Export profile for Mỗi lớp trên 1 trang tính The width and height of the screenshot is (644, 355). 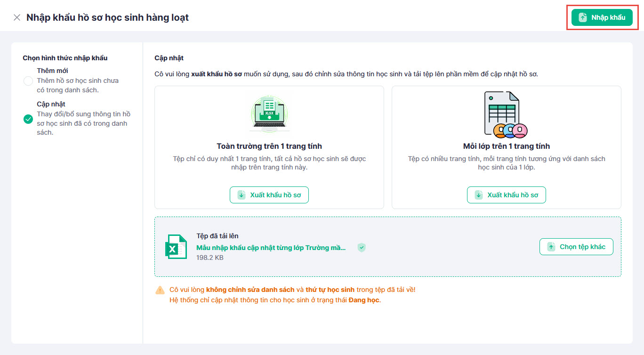[507, 195]
